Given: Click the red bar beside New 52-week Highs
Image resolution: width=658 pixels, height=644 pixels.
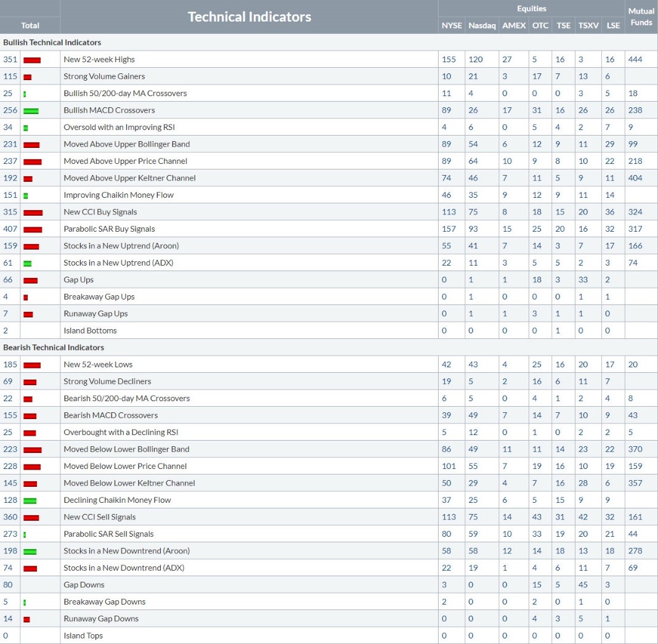Looking at the screenshot, I should point(32,60).
